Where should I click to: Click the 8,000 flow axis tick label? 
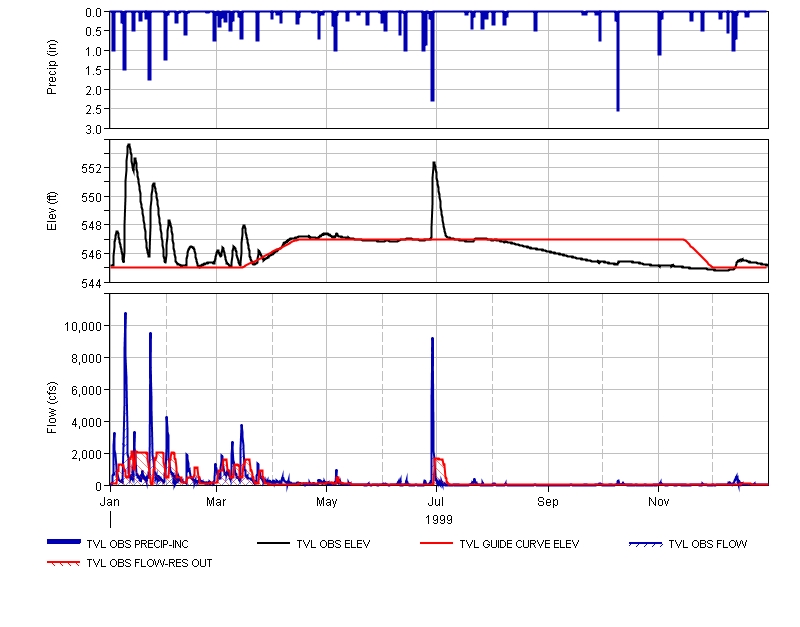click(87, 359)
